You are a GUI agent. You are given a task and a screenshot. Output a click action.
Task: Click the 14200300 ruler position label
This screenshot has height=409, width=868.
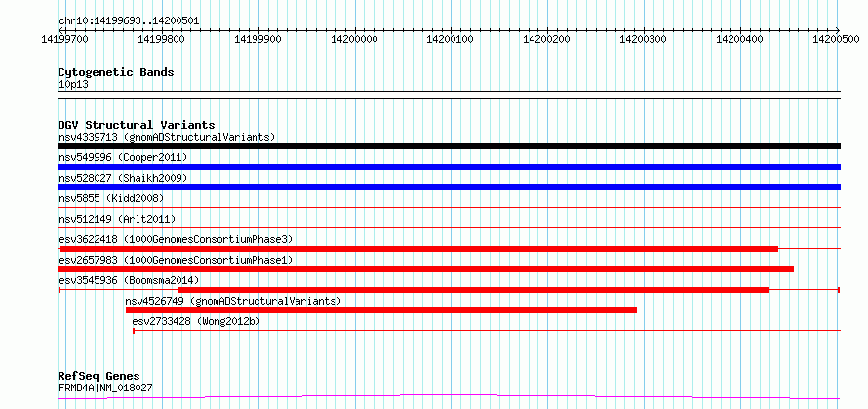(x=643, y=39)
